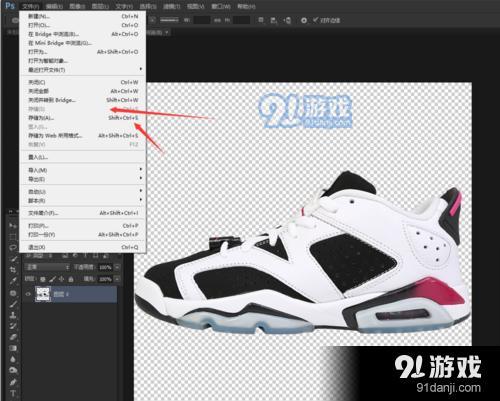Screen dimensions: 500x401
Task: Choose 关闭全部 Close All entry
Action: point(82,91)
